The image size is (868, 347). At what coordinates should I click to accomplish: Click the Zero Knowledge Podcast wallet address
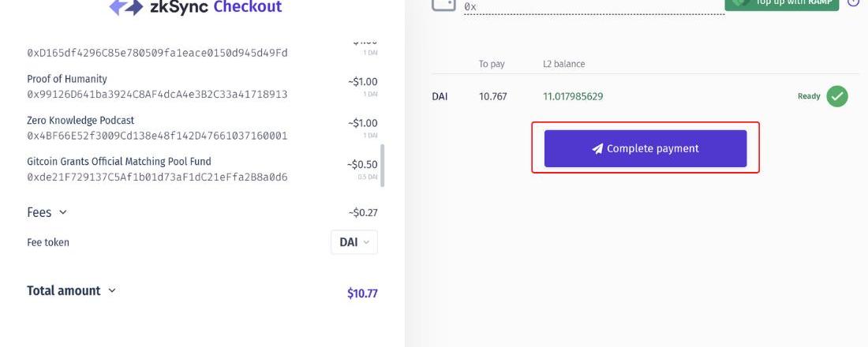pyautogui.click(x=157, y=136)
